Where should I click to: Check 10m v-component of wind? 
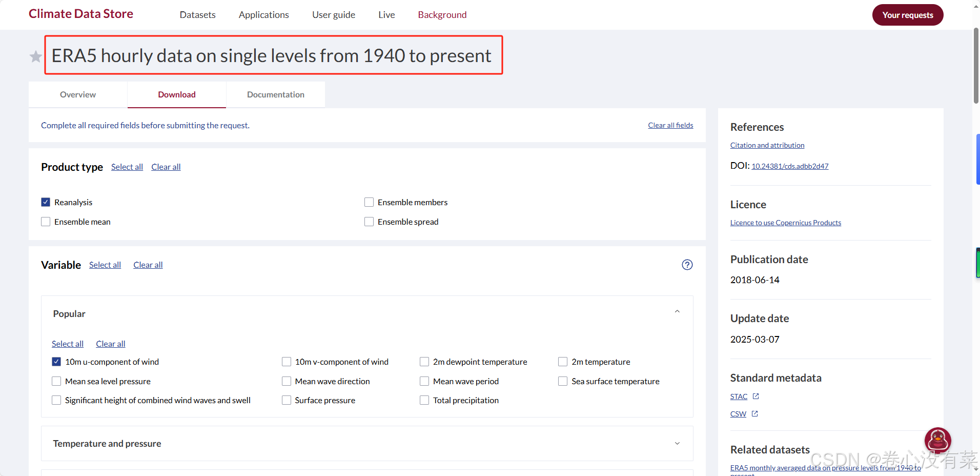click(x=287, y=362)
